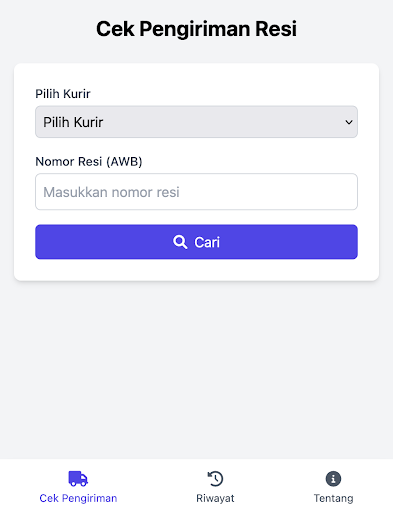Click the history clock icon
393x512 pixels.
215,479
